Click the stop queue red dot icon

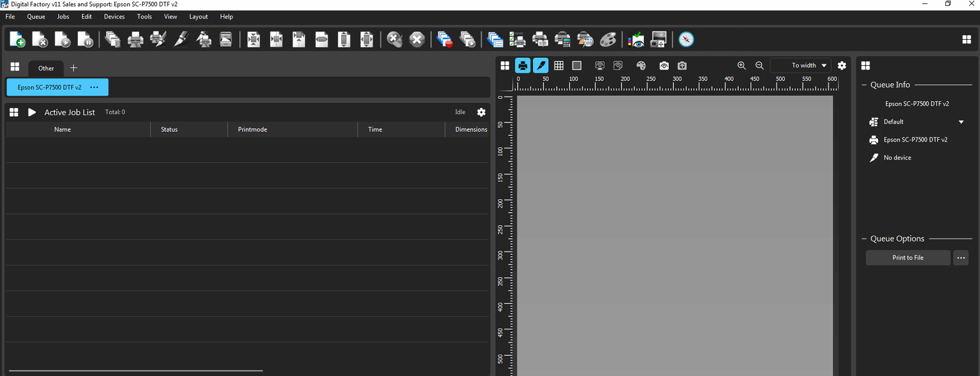click(x=445, y=39)
